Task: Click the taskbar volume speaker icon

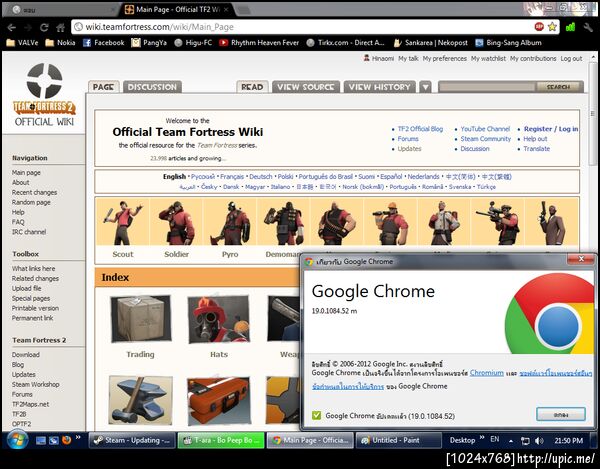Action: (539, 441)
